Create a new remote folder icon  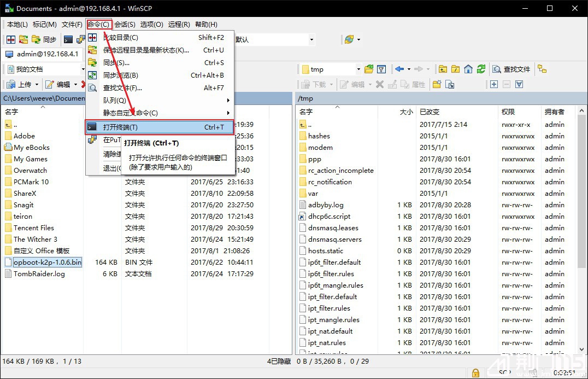point(437,84)
